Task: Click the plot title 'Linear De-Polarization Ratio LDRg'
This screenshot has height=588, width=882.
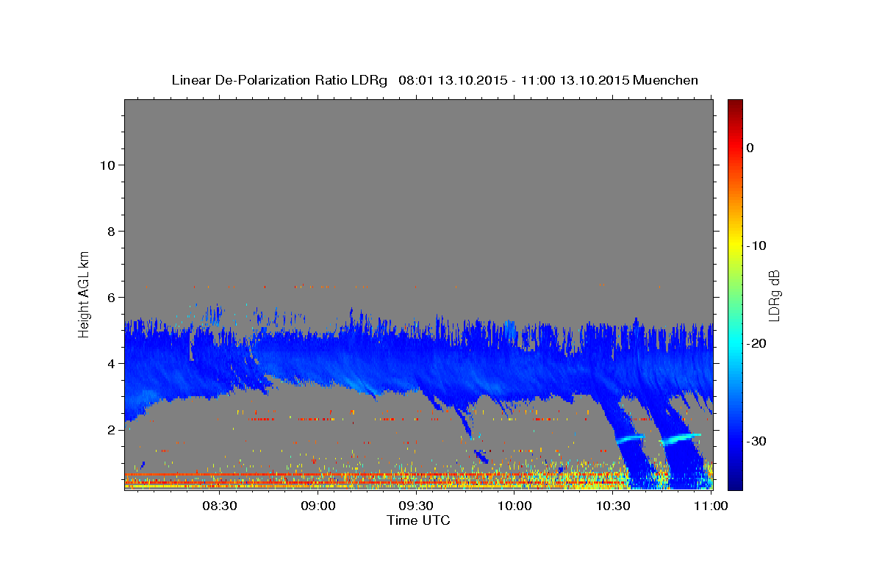Action: pyautogui.click(x=279, y=80)
